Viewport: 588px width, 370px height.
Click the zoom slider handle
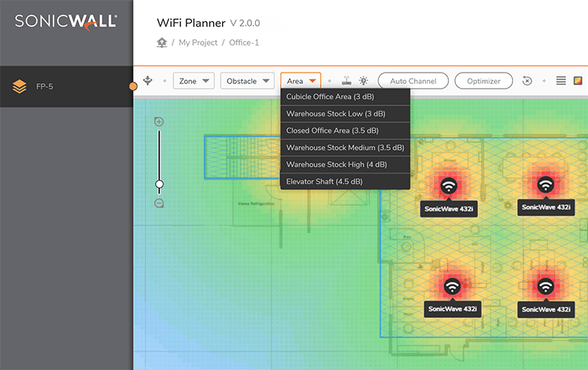[x=160, y=184]
